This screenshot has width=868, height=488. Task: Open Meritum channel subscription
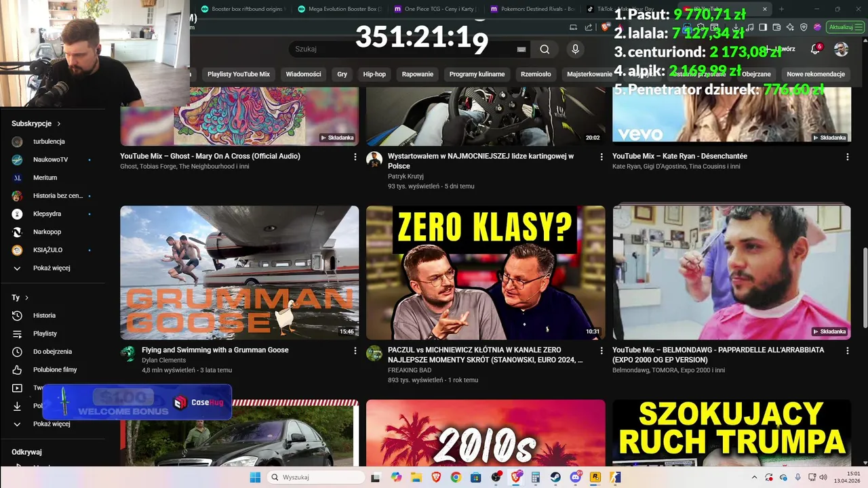(x=45, y=178)
